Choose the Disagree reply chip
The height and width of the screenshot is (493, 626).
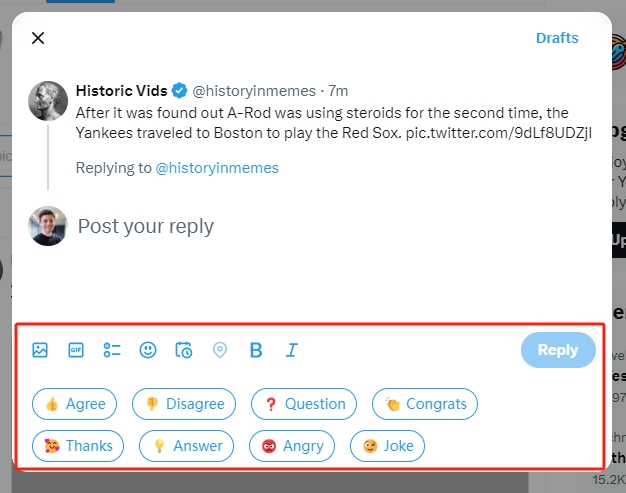point(184,404)
